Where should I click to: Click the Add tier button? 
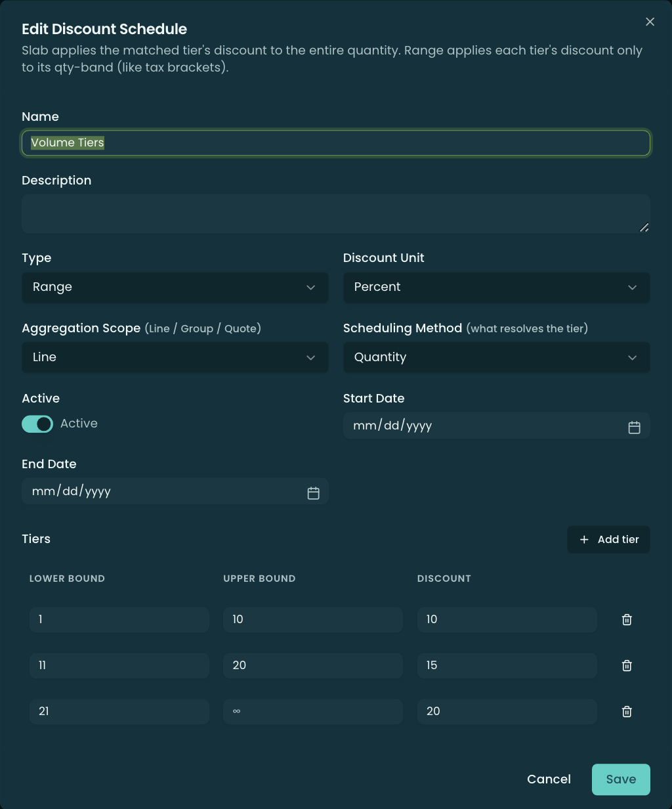click(x=608, y=539)
